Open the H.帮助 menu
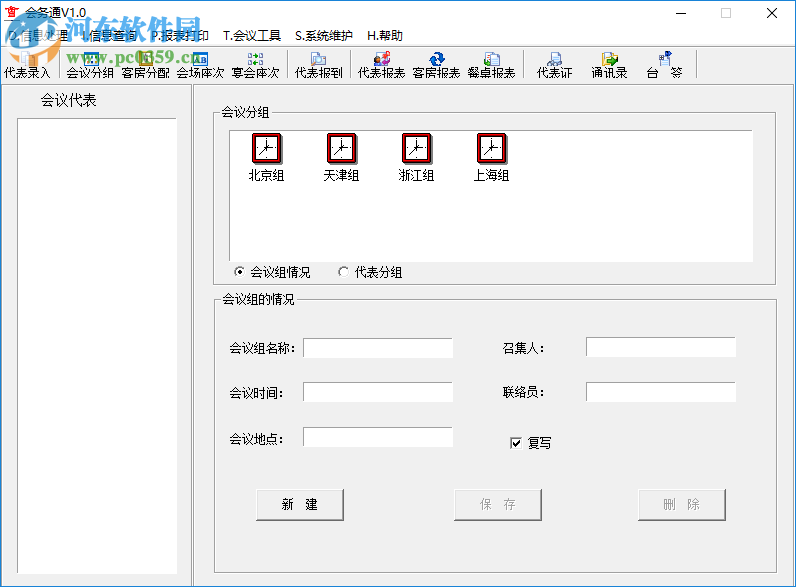796x587 pixels. [x=385, y=36]
